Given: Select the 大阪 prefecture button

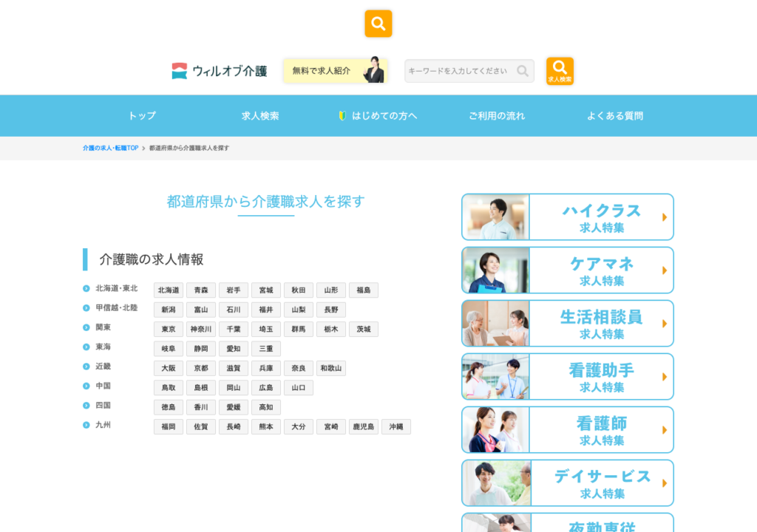Looking at the screenshot, I should tap(169, 369).
